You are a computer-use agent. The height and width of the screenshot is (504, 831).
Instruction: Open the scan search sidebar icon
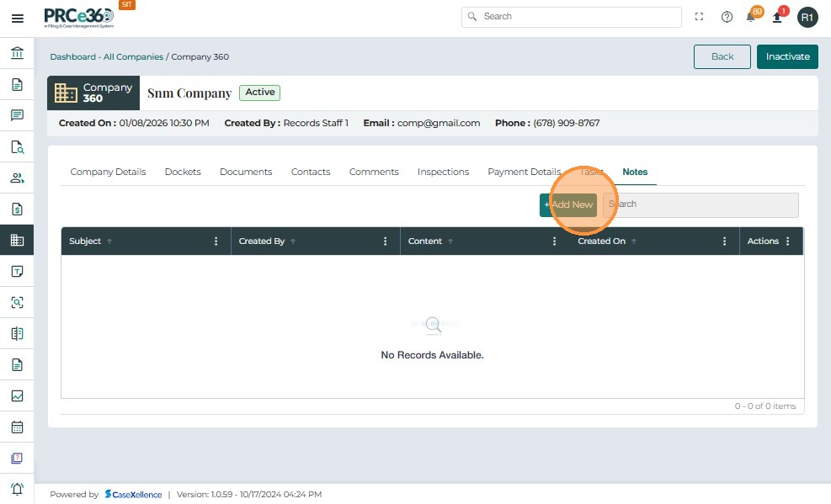pyautogui.click(x=17, y=302)
